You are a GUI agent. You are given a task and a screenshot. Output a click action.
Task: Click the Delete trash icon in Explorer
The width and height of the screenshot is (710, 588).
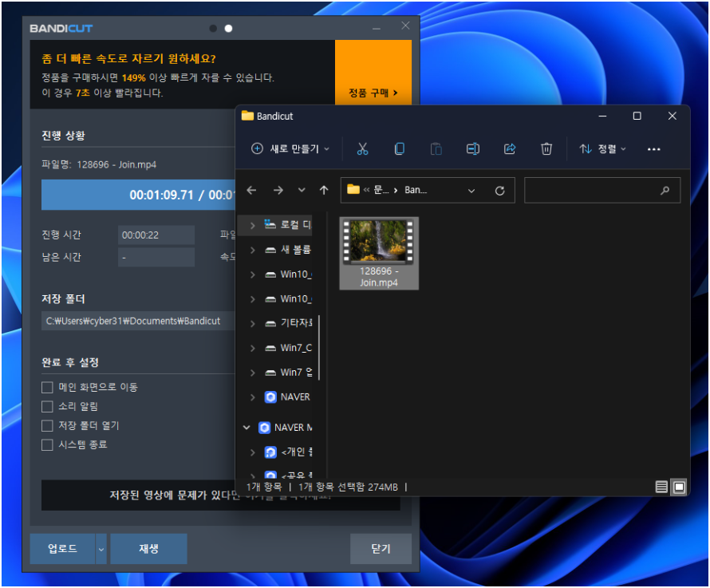point(546,148)
